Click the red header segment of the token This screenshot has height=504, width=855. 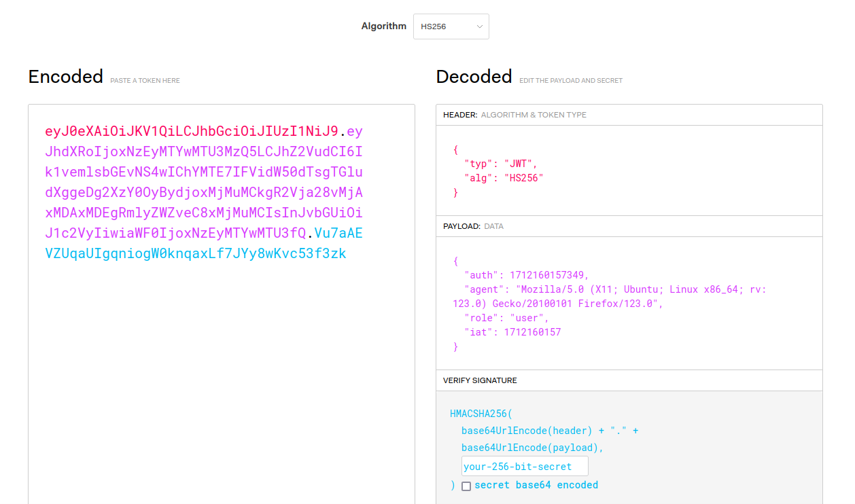pos(191,131)
